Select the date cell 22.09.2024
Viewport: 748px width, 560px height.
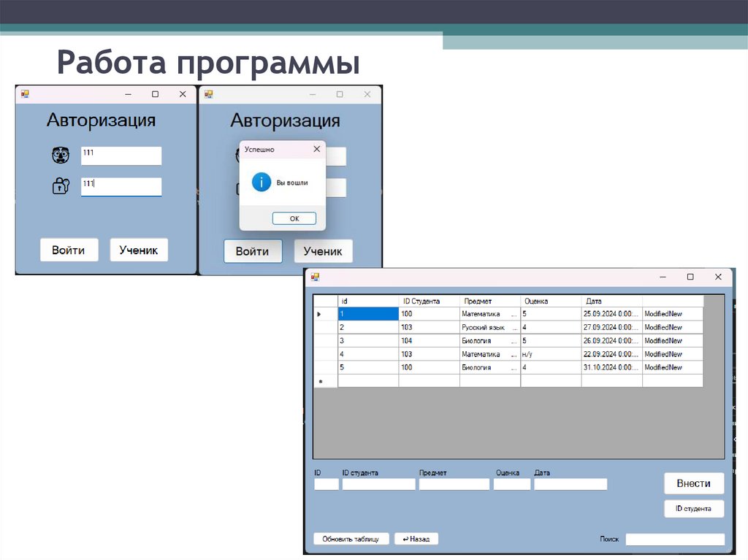(612, 354)
